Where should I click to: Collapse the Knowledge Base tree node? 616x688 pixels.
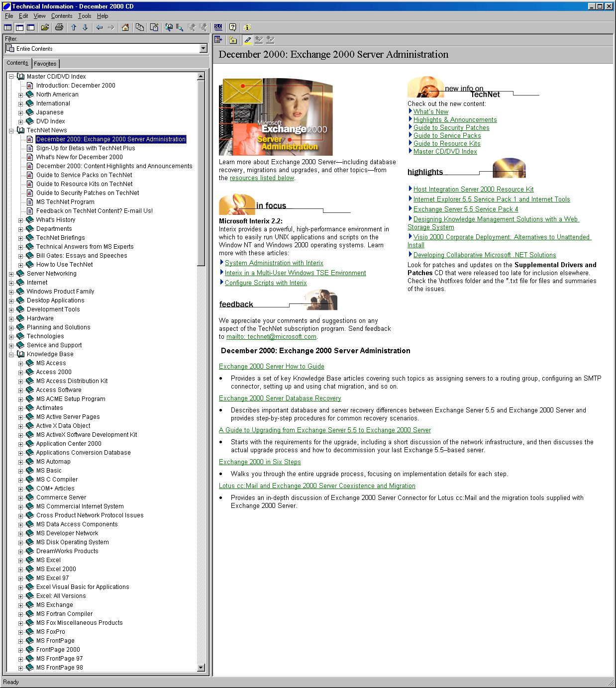pyautogui.click(x=11, y=354)
